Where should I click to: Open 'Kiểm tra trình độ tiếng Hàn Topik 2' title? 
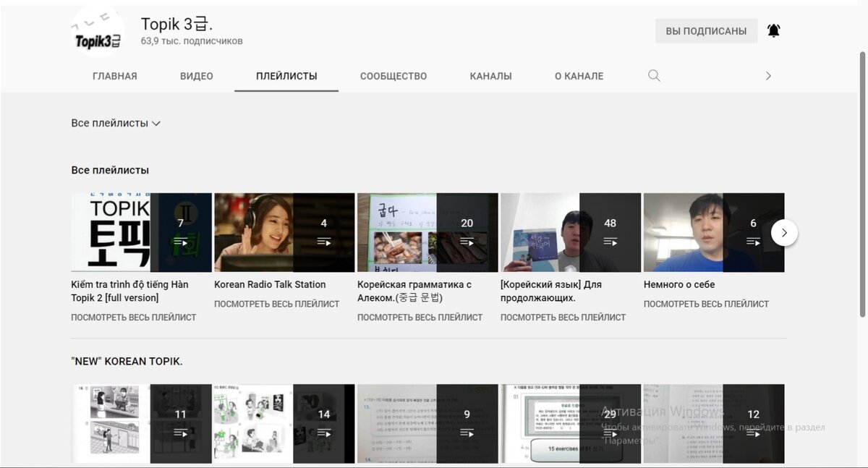click(x=130, y=291)
